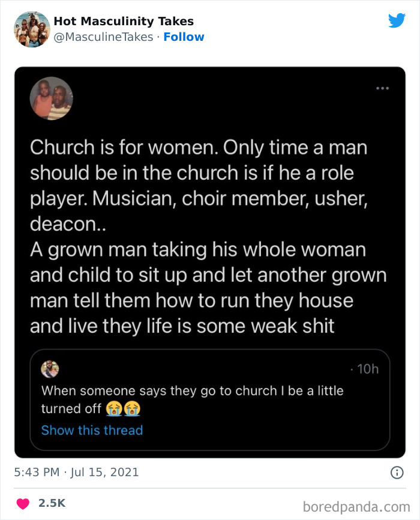Open the Show this thread link

[x=92, y=430]
